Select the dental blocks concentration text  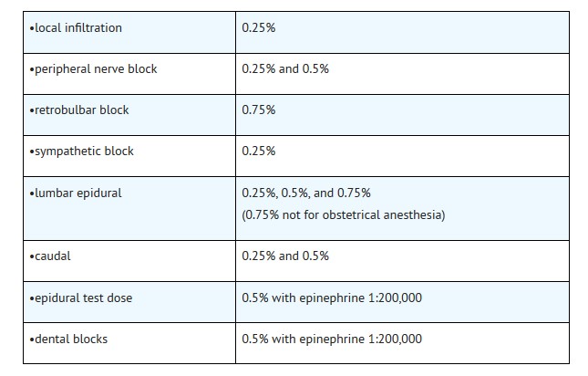click(x=332, y=339)
